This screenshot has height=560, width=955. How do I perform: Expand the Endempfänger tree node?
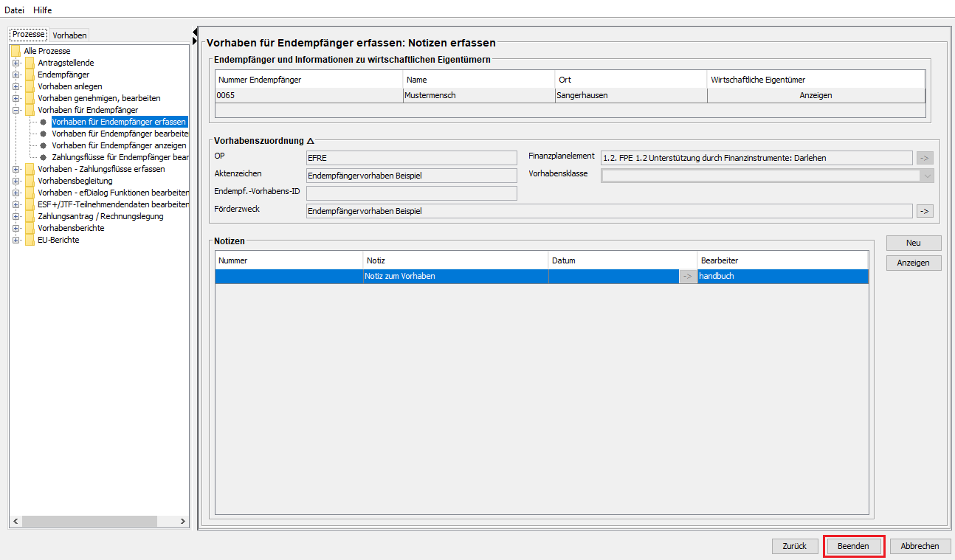coord(15,75)
